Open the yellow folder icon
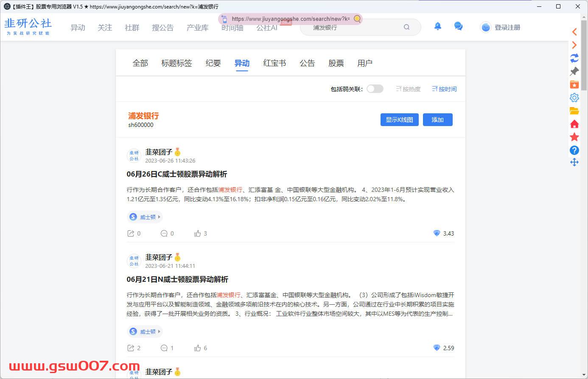This screenshot has height=379, width=588. [x=574, y=111]
